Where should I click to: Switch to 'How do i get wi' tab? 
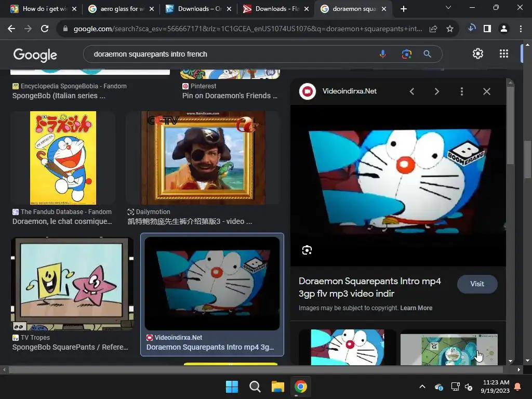click(x=45, y=9)
